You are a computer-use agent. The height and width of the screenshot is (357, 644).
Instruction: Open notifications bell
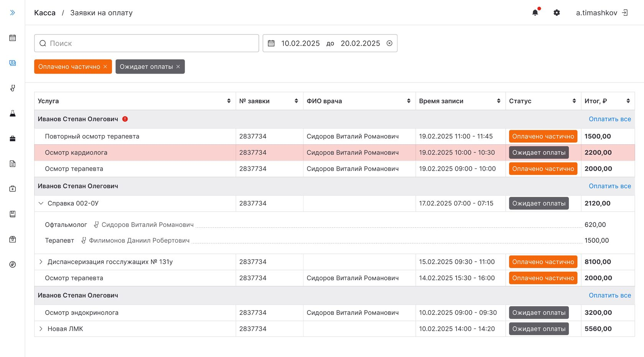point(535,13)
